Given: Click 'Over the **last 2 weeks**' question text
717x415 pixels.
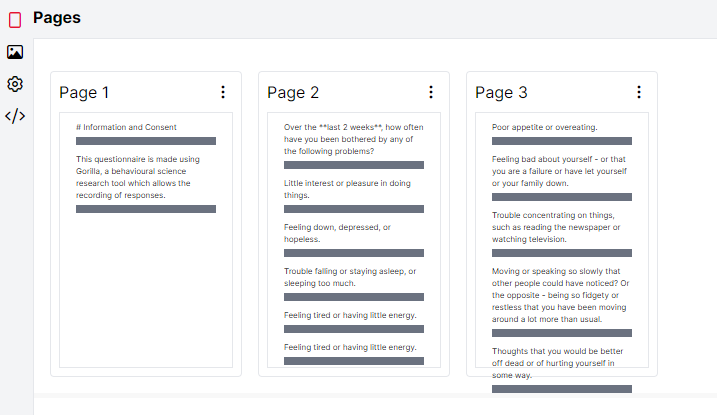Looking at the screenshot, I should (353, 139).
